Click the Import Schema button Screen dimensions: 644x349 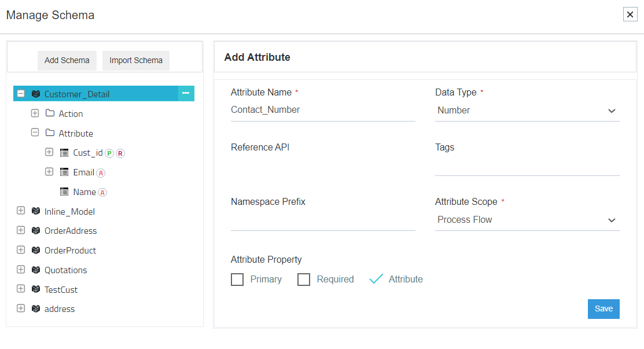click(x=136, y=60)
